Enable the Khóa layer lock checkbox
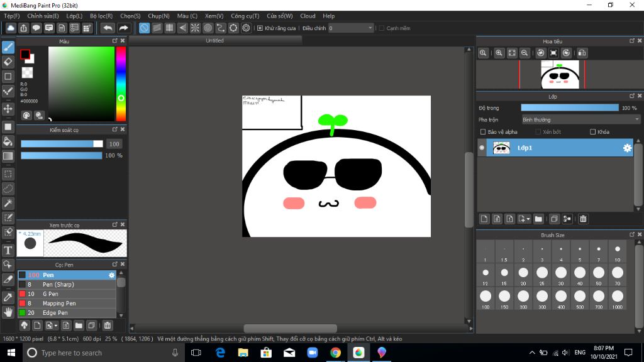This screenshot has width=644, height=362. pos(592,132)
